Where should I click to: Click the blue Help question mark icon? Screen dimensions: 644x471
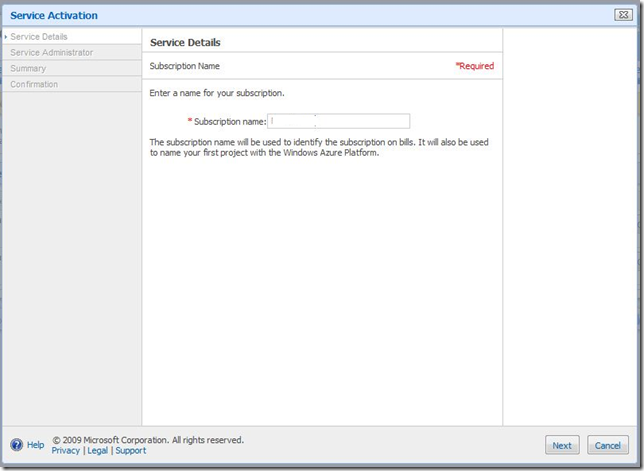click(17, 445)
